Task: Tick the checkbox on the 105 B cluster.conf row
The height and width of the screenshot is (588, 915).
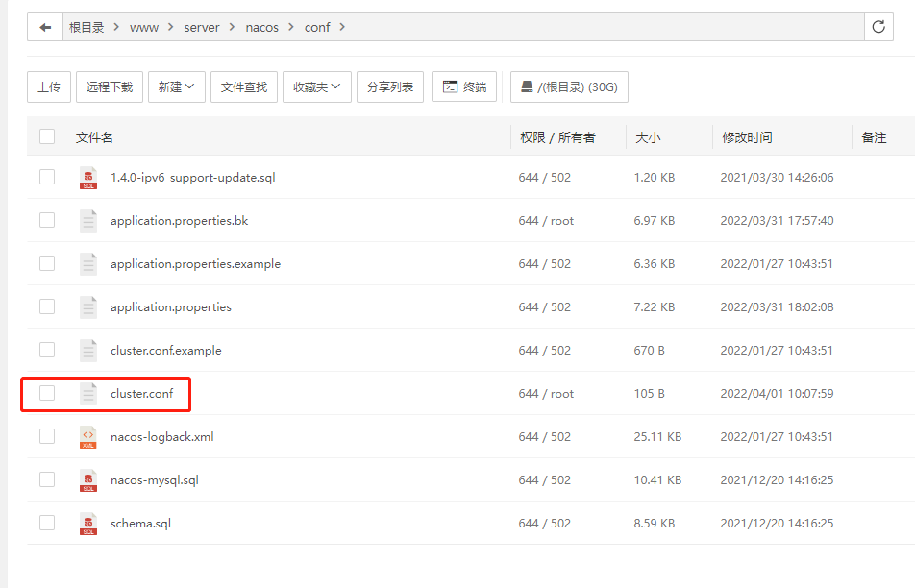Action: pyautogui.click(x=47, y=393)
